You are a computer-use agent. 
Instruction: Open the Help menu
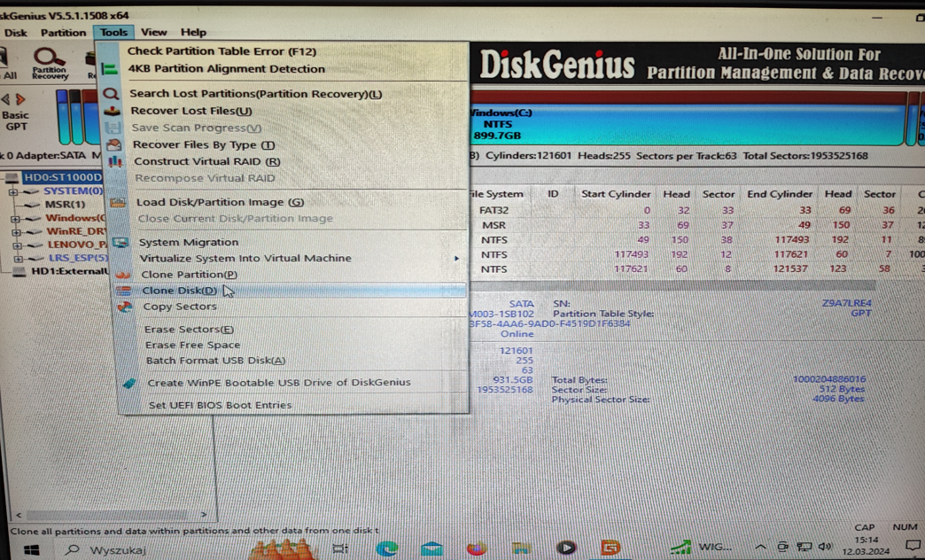(193, 33)
